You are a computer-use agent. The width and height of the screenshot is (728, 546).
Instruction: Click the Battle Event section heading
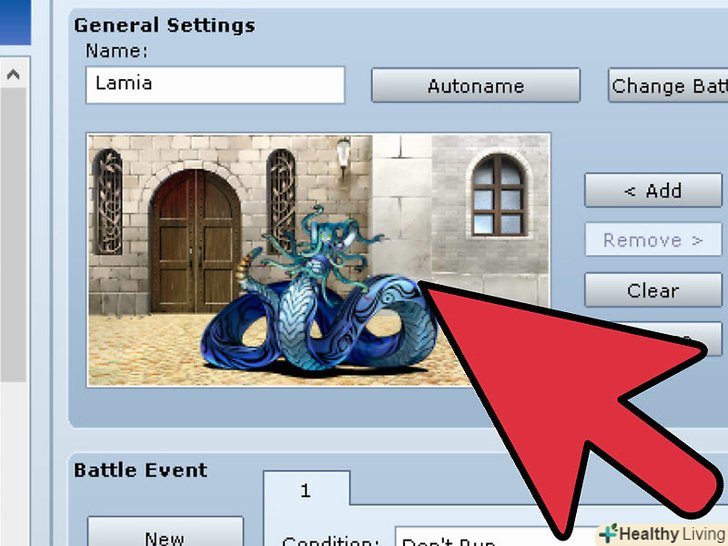click(140, 470)
